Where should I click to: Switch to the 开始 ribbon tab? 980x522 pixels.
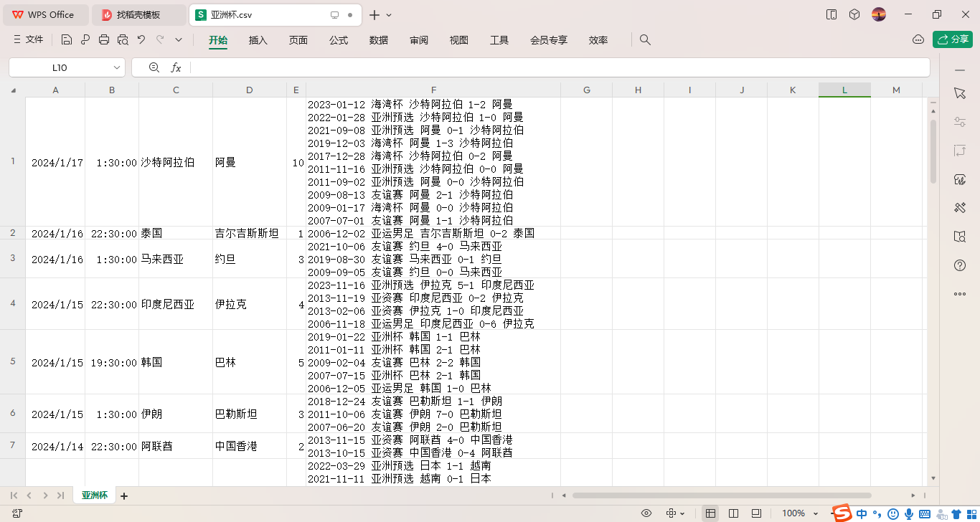pos(218,40)
